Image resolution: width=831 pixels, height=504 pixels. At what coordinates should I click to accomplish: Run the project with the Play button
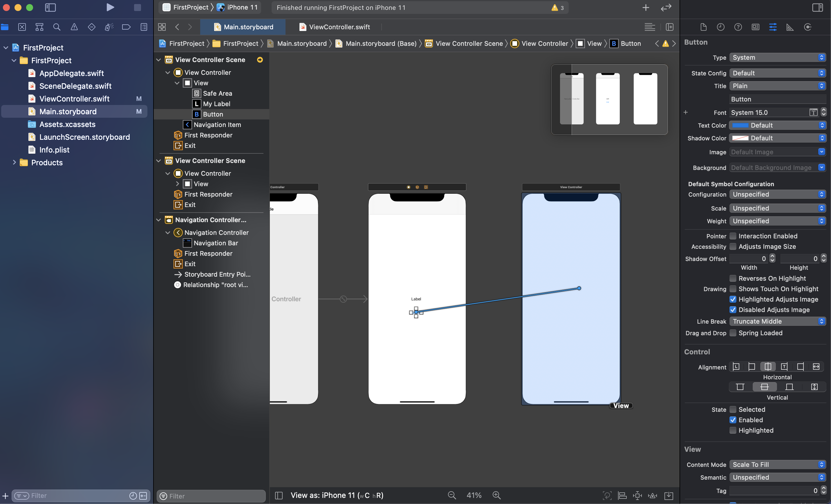(x=110, y=8)
